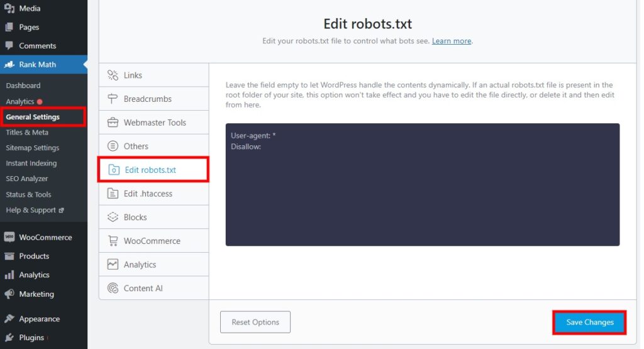Click the Others circle list icon
644x349 pixels.
point(113,146)
